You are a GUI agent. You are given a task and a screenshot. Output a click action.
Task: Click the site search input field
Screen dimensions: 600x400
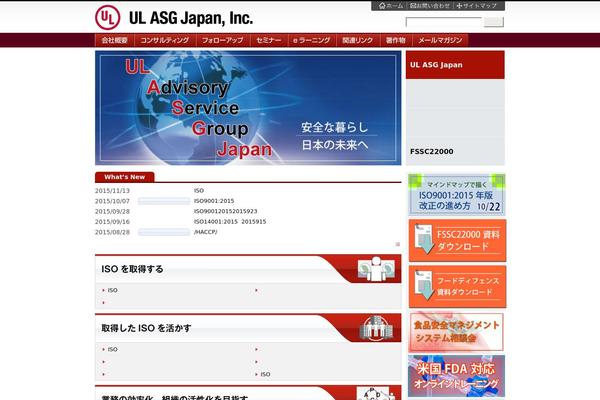pyautogui.click(x=443, y=22)
